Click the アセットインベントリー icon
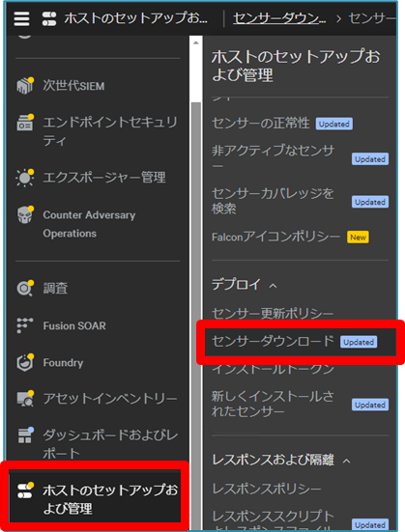This screenshot has width=405, height=532. pos(25,399)
